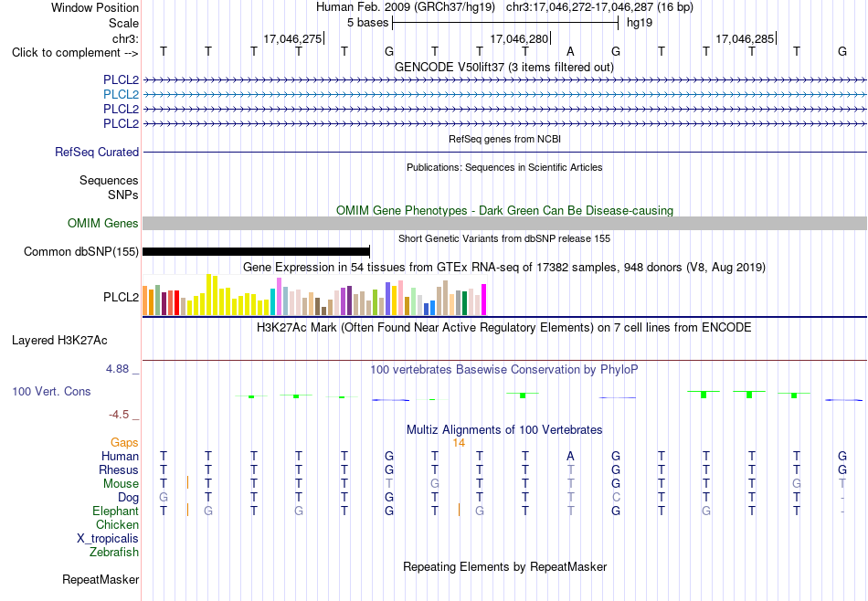868x601 pixels.
Task: Select the Dog species label
Action: (x=128, y=498)
